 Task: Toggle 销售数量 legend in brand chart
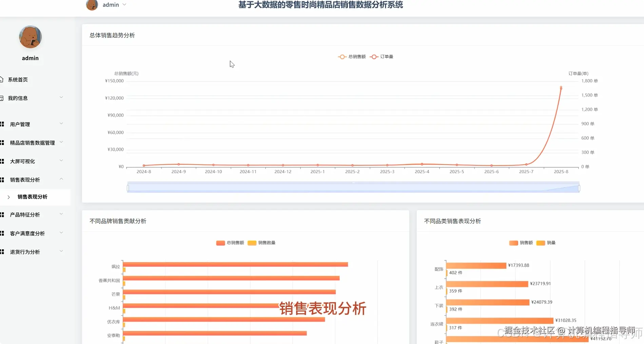tap(261, 243)
